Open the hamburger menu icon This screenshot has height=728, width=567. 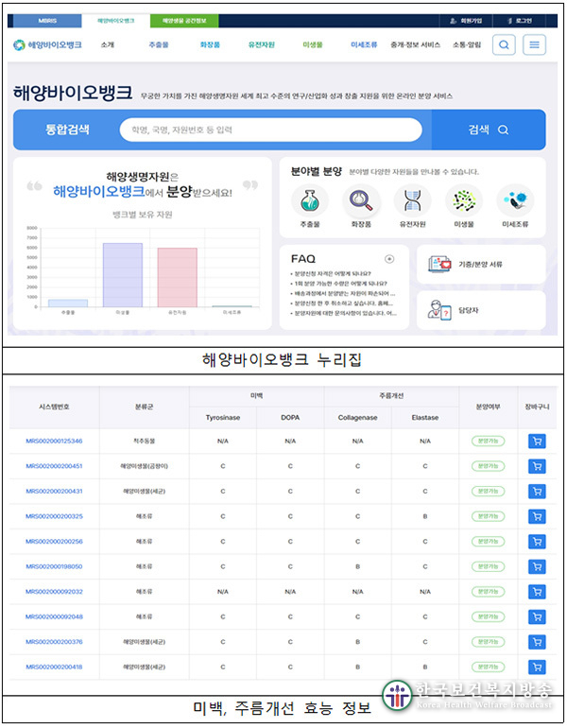(x=534, y=45)
